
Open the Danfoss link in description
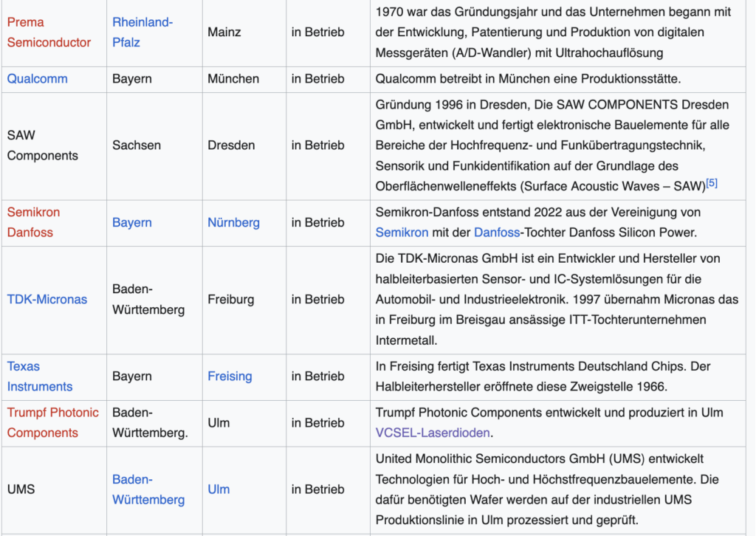tap(496, 232)
